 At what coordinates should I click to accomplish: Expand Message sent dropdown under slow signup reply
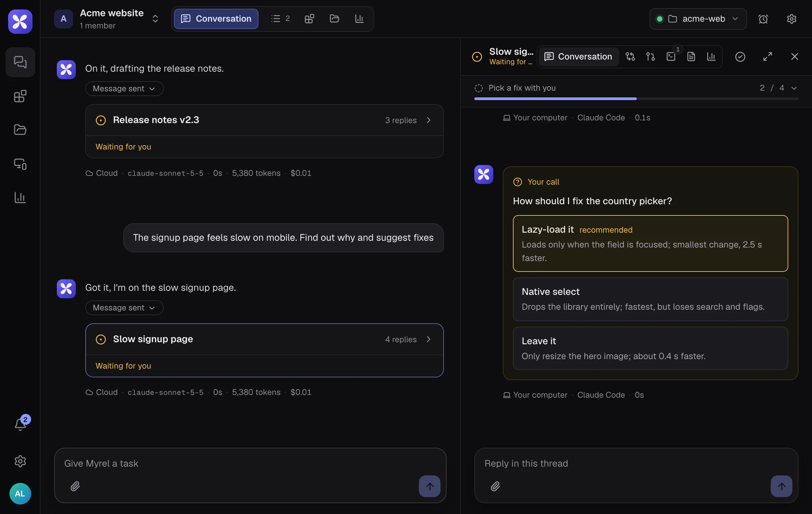pyautogui.click(x=124, y=308)
